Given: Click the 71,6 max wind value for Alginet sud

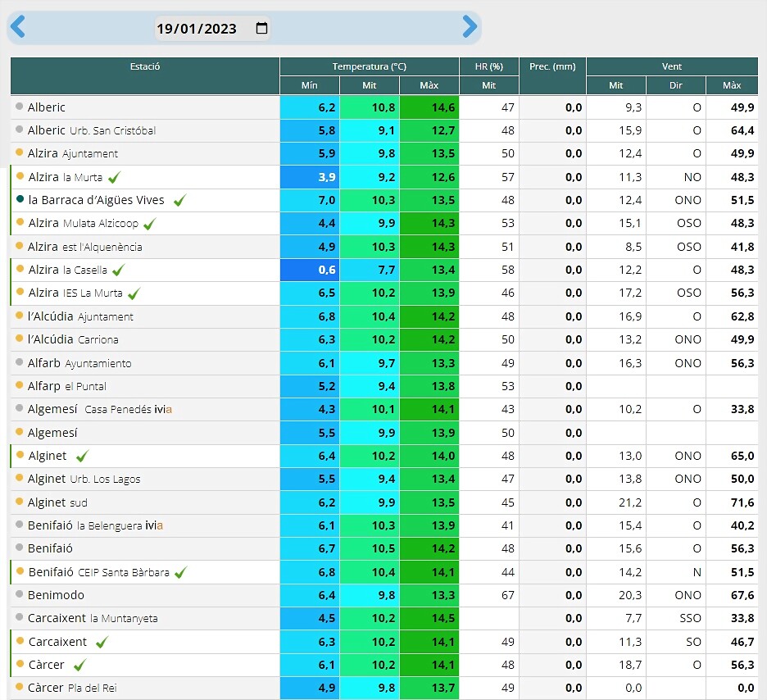Looking at the screenshot, I should coord(732,502).
